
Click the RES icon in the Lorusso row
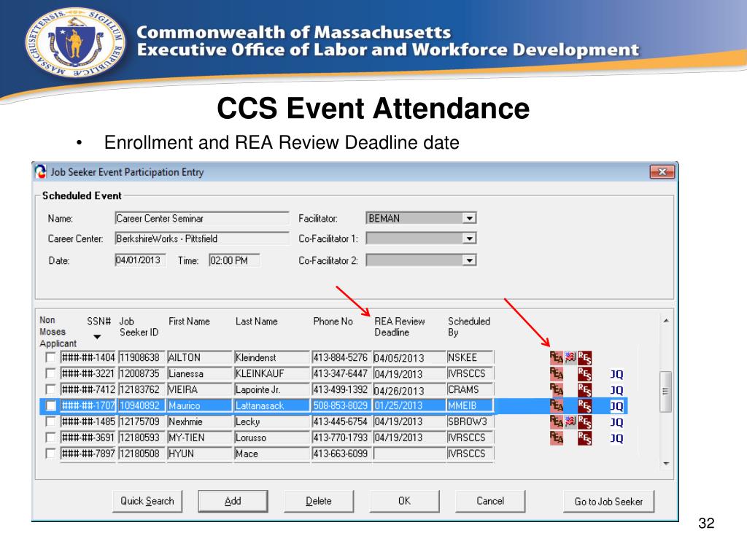(584, 438)
